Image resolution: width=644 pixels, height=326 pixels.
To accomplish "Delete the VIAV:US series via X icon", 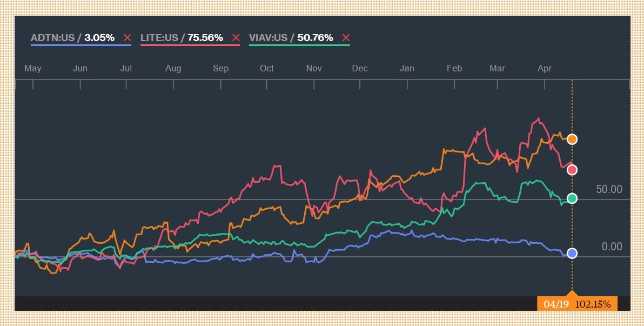I will 346,38.
